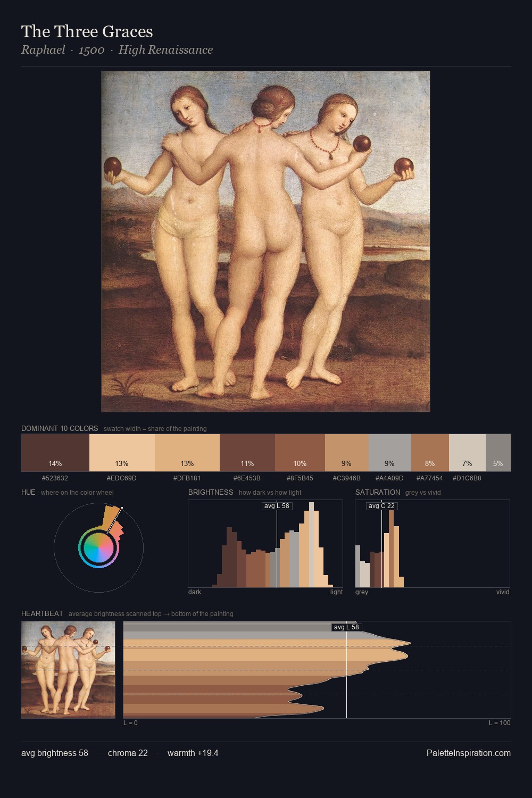Click the hex label #A4A09D
Screen dimensions: 532x798
(389, 478)
